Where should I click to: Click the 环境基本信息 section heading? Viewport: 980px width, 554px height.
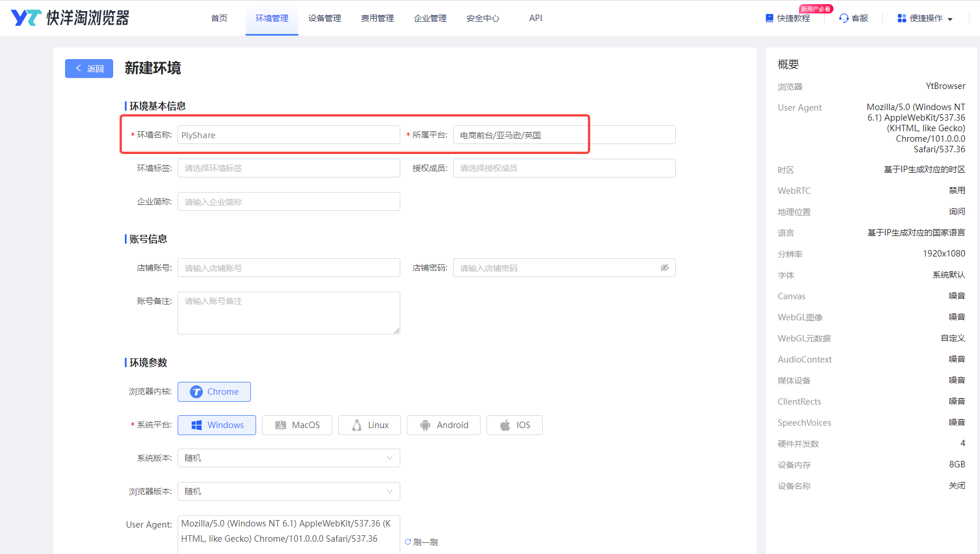point(158,106)
